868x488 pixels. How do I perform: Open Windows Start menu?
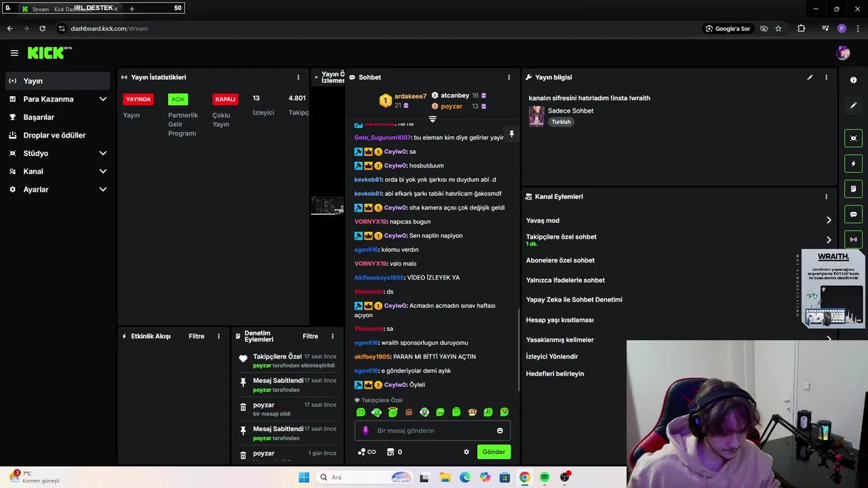coord(304,477)
